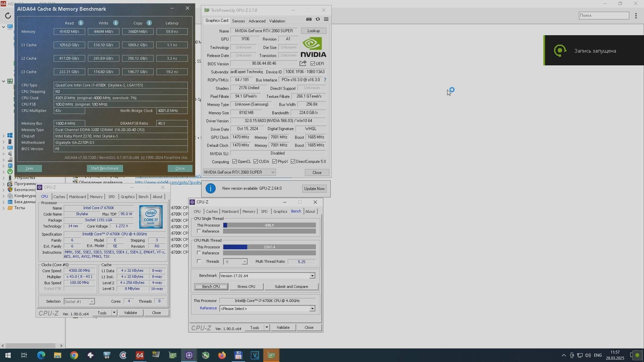Click the This Processor multi thread score bar
The height and width of the screenshot is (362, 644).
(269, 247)
